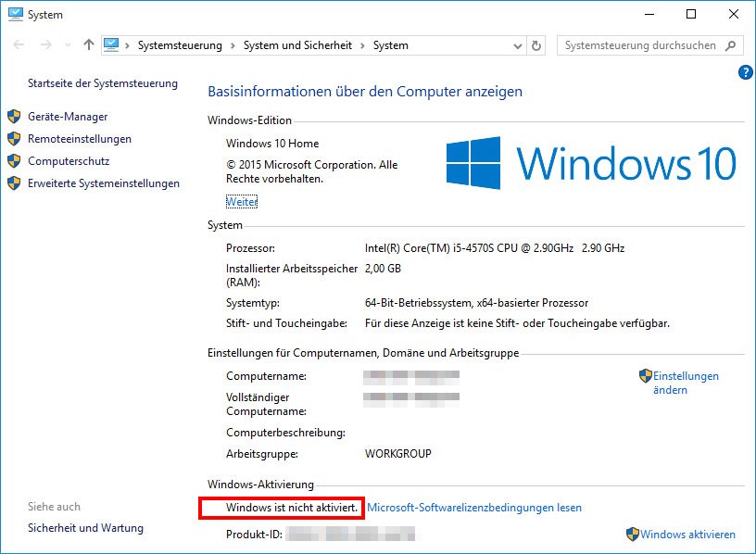Click Windows aktivieren link
This screenshot has width=756, height=554.
click(x=687, y=535)
